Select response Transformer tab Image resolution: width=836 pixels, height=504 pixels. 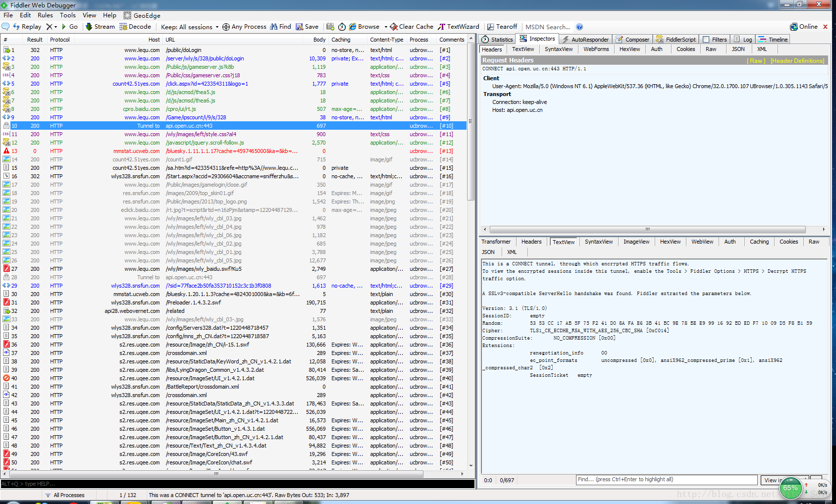[x=496, y=242]
